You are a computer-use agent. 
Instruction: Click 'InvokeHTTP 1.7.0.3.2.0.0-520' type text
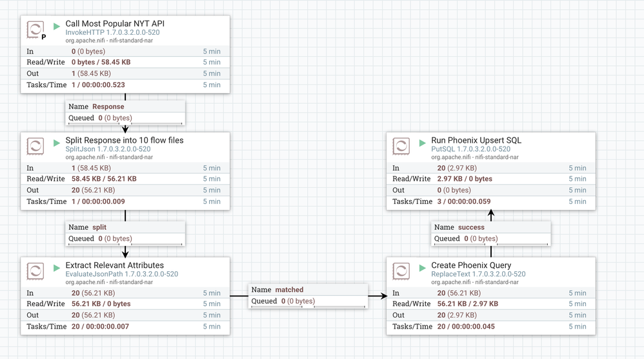click(x=112, y=32)
